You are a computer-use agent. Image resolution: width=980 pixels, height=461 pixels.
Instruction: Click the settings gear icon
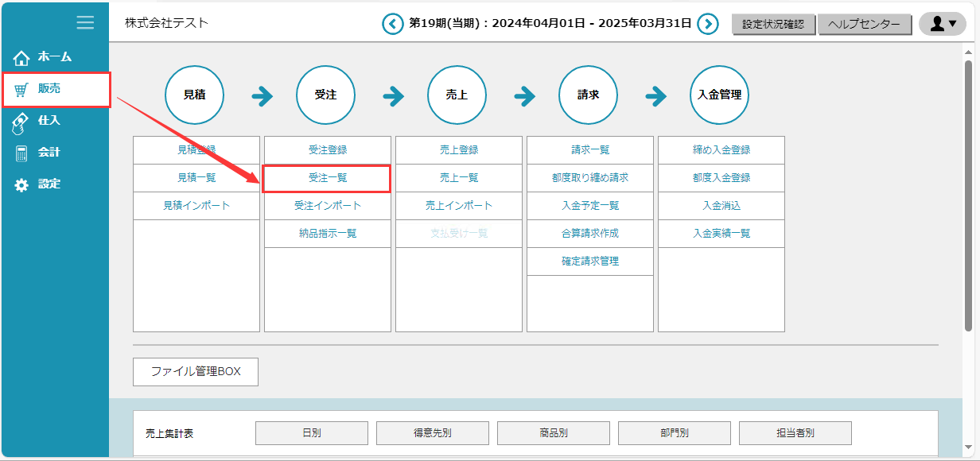click(21, 184)
